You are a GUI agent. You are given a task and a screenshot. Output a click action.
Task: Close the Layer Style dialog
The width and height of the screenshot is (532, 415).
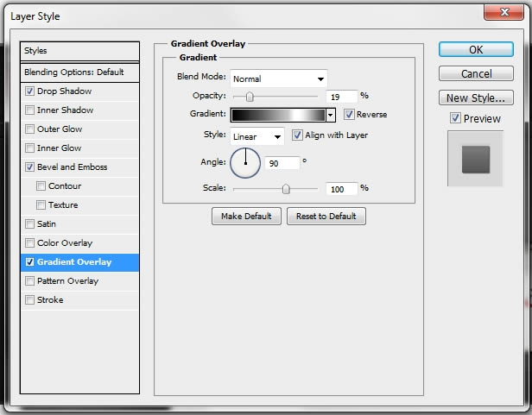(x=503, y=12)
